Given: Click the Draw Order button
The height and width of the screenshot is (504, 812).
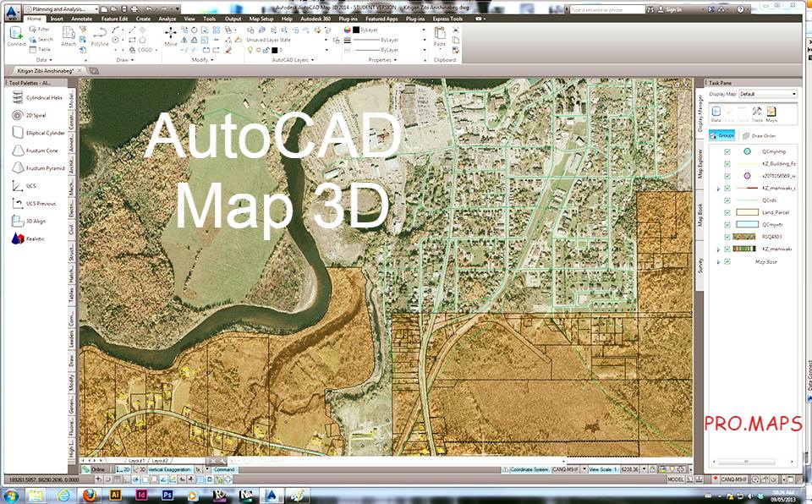Looking at the screenshot, I should (760, 135).
